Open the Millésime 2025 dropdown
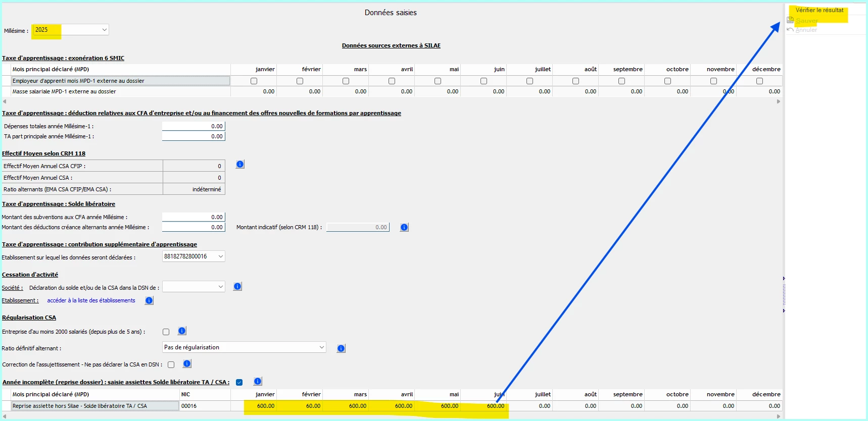 (71, 30)
